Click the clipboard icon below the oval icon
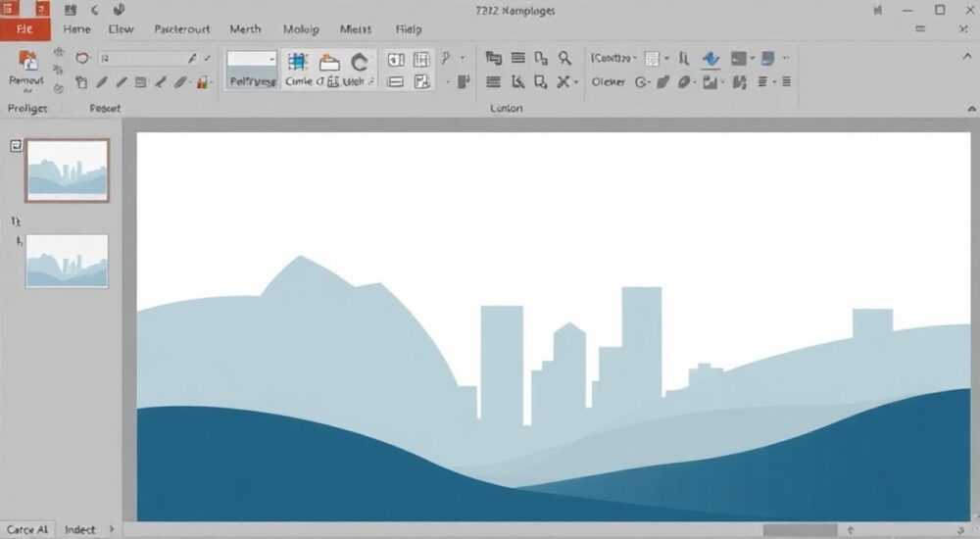Viewport: 980px width, 539px height. [x=81, y=82]
